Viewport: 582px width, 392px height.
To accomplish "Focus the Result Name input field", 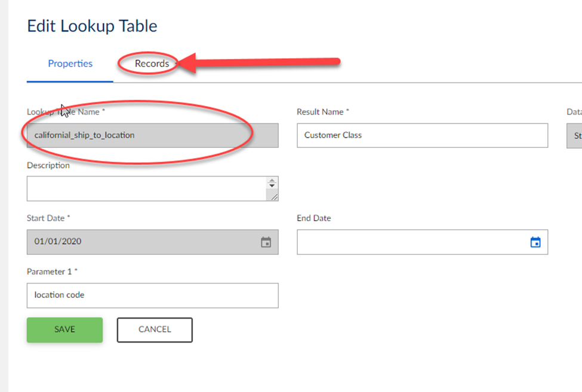I will 421,135.
